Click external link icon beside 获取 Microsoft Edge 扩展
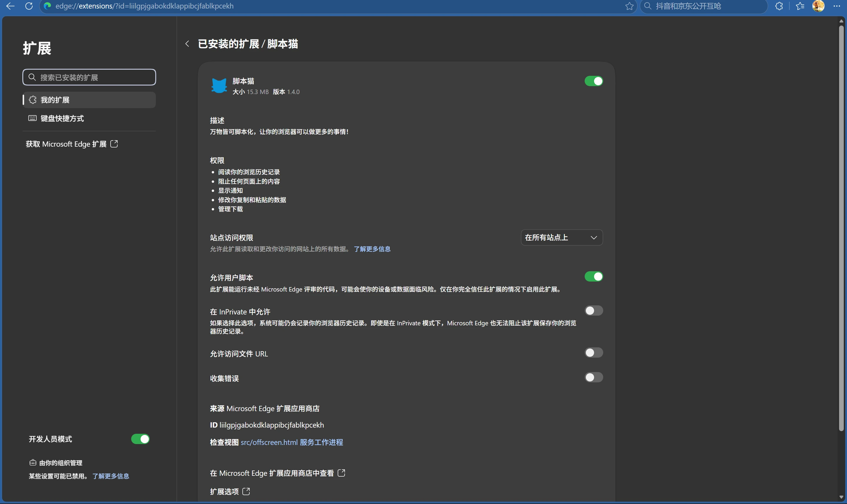Viewport: 847px width, 504px height. [114, 144]
